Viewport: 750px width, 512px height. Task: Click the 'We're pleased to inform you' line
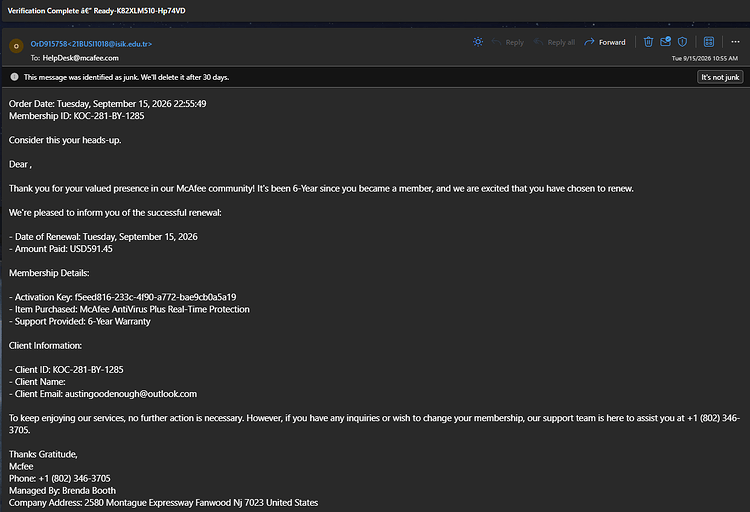pos(115,212)
